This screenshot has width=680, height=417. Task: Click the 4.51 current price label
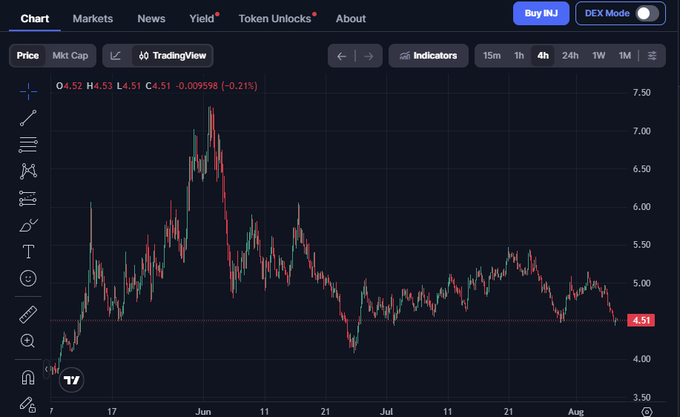(641, 320)
